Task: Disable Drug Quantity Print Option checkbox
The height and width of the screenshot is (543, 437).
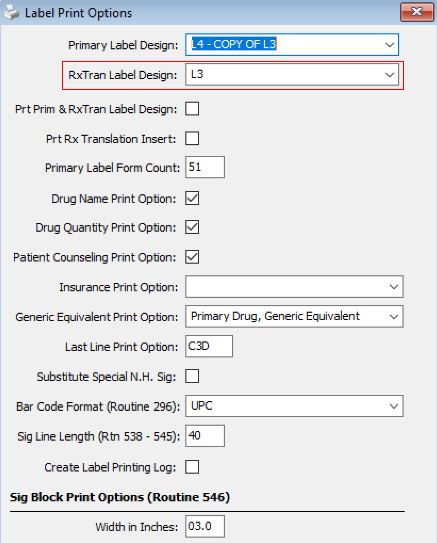Action: [x=192, y=228]
